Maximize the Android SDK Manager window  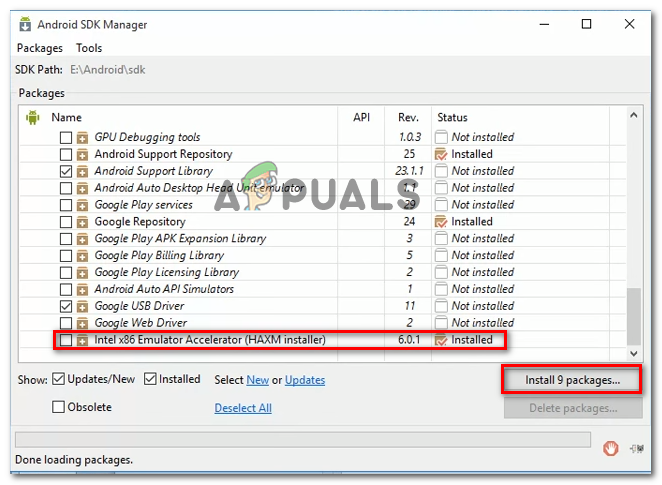coord(586,24)
